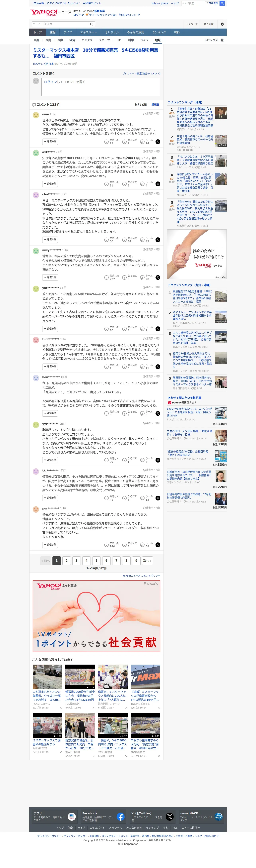
Task: Open the ネット募金 handshake banner in sidebar
Action: [197, 254]
